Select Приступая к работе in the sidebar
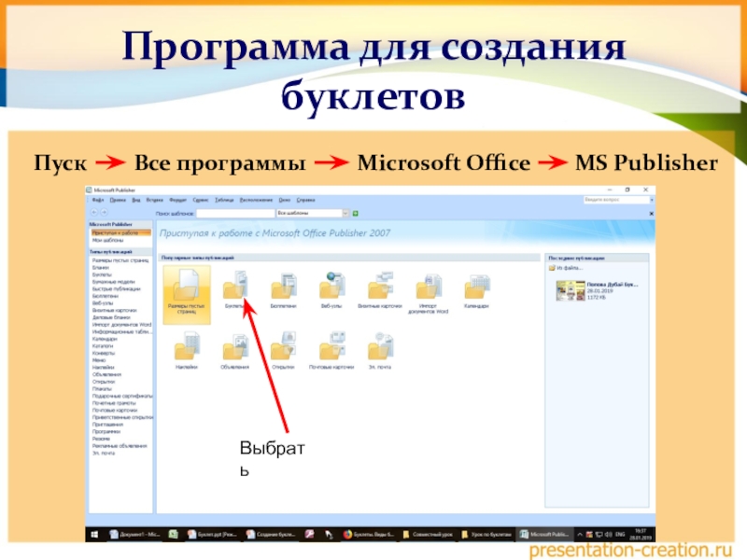This screenshot has width=747, height=560. coord(121,232)
